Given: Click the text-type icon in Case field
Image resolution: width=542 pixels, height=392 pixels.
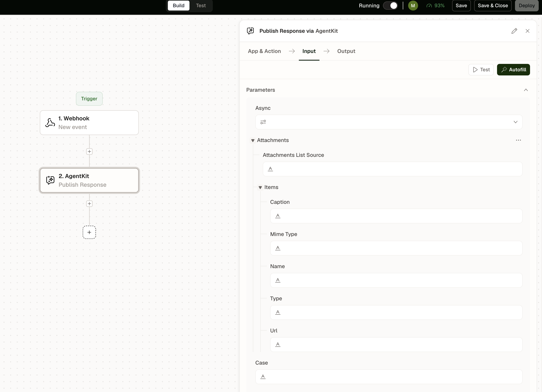Looking at the screenshot, I should (x=263, y=377).
